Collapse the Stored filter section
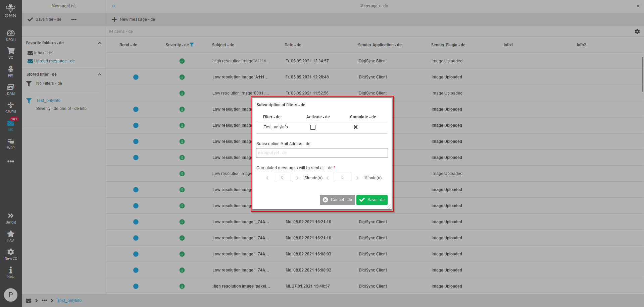644x307 pixels. point(100,74)
